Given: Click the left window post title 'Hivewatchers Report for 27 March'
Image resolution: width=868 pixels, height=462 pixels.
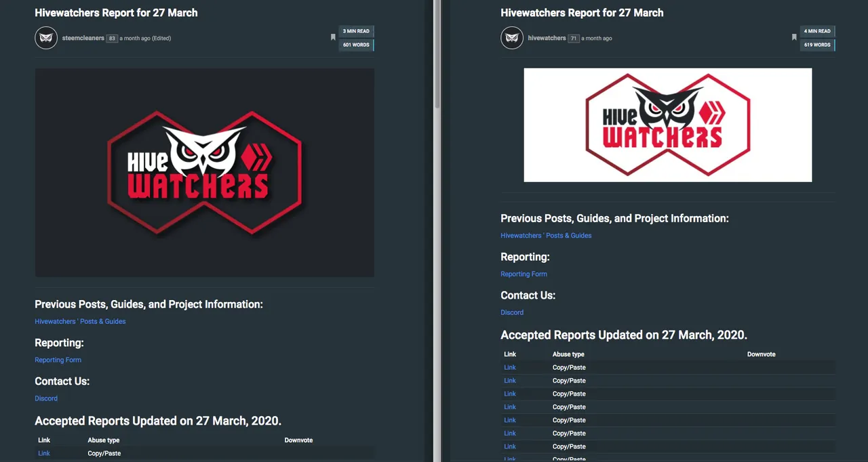Looking at the screenshot, I should 117,13.
